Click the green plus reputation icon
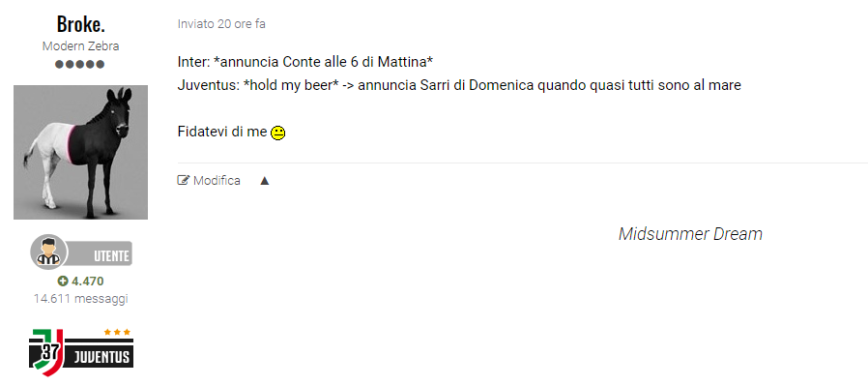 click(63, 282)
